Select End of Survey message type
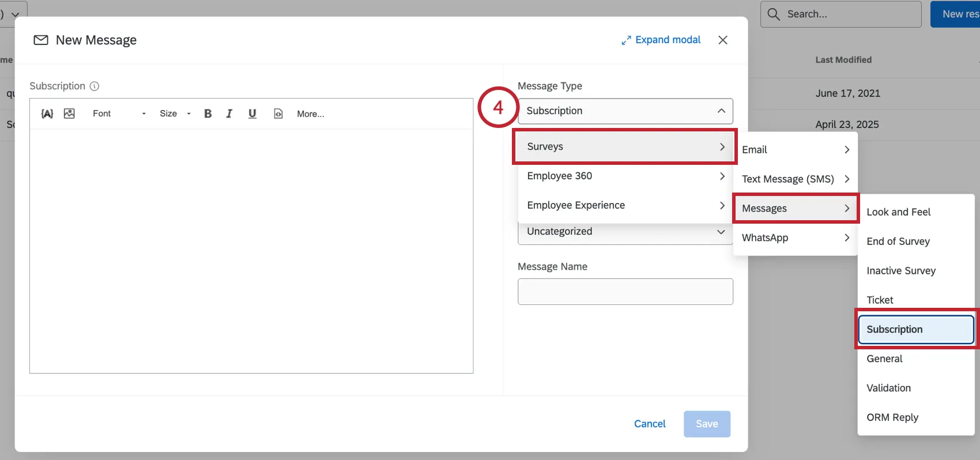Screen dimensions: 980x460 click(x=898, y=242)
